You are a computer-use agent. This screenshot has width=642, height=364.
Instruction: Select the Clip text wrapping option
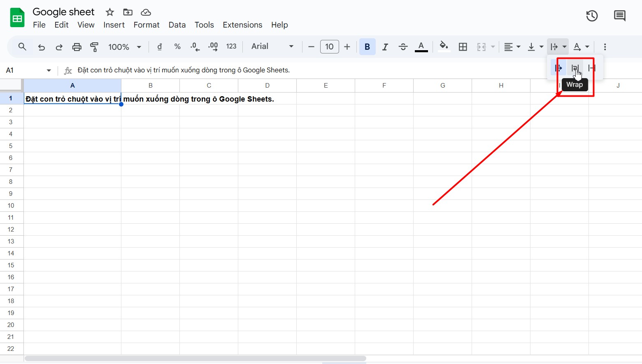pos(592,68)
